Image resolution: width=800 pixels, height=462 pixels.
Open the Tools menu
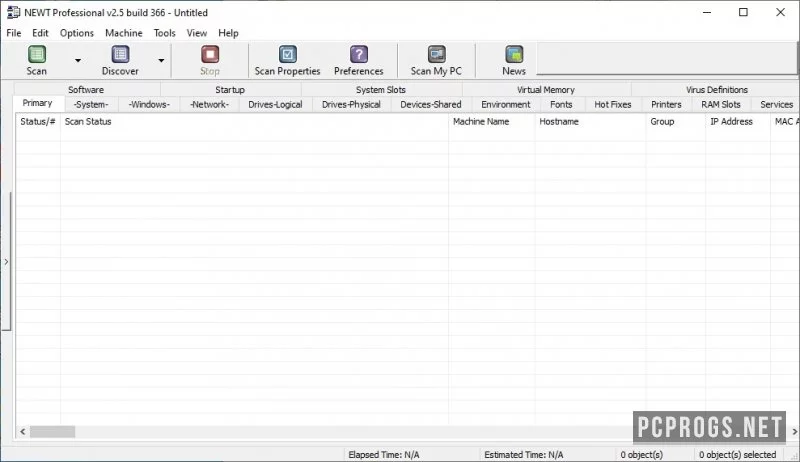[165, 33]
